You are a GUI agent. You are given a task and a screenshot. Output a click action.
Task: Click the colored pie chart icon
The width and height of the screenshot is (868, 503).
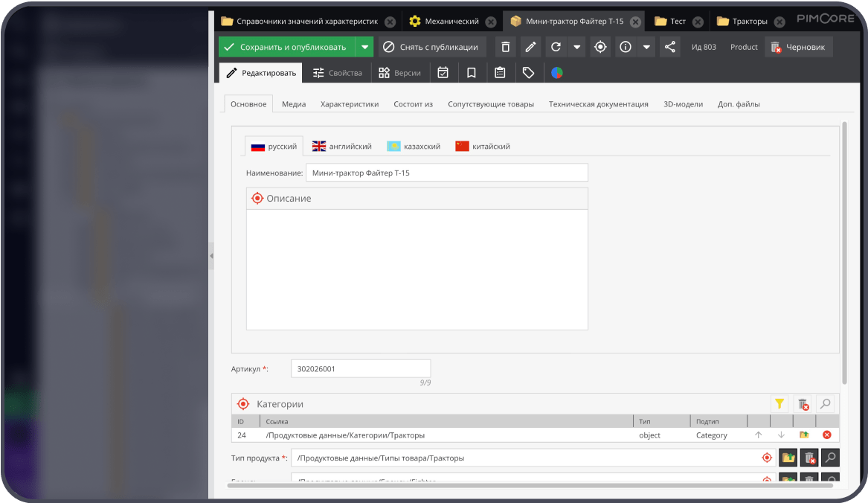557,73
